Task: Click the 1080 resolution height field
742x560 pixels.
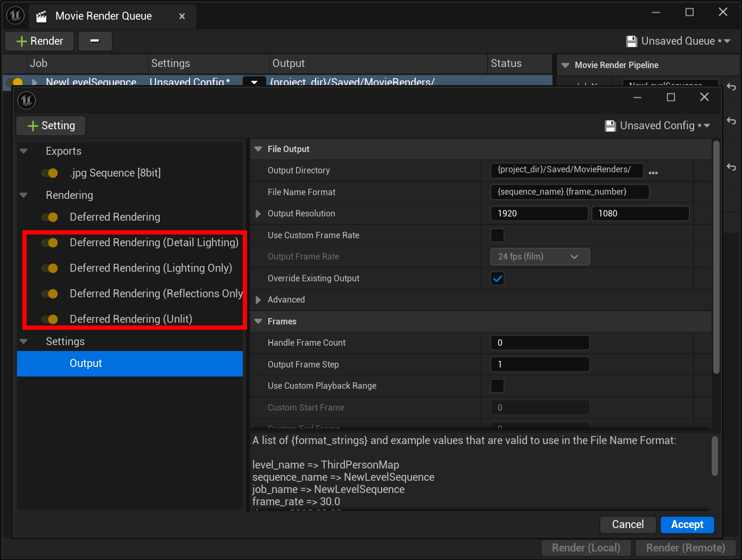Action: (x=640, y=214)
